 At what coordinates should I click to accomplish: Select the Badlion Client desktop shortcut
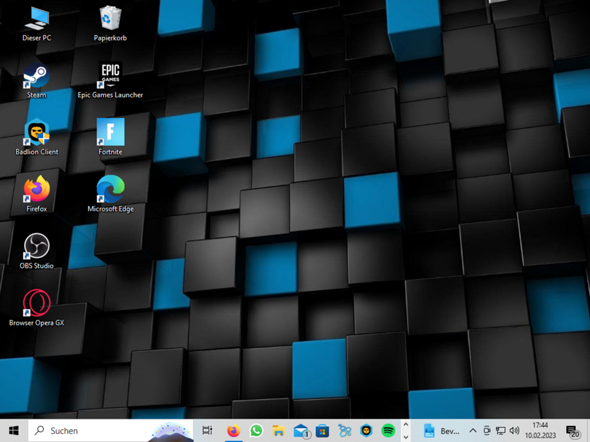click(x=36, y=138)
